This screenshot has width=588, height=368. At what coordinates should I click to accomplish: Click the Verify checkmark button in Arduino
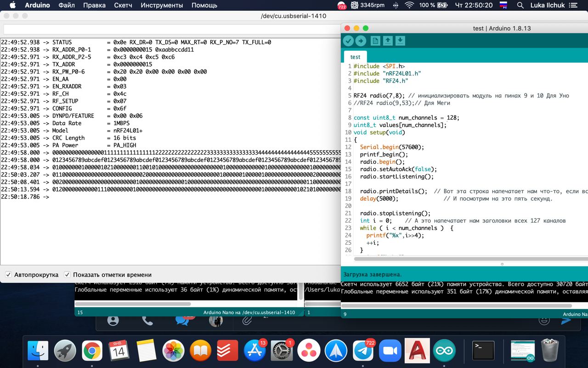click(348, 41)
